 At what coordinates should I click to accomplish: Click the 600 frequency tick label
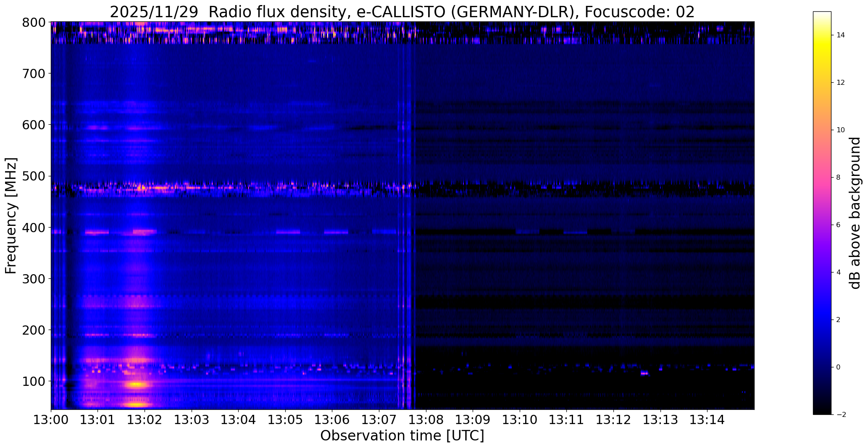click(34, 125)
